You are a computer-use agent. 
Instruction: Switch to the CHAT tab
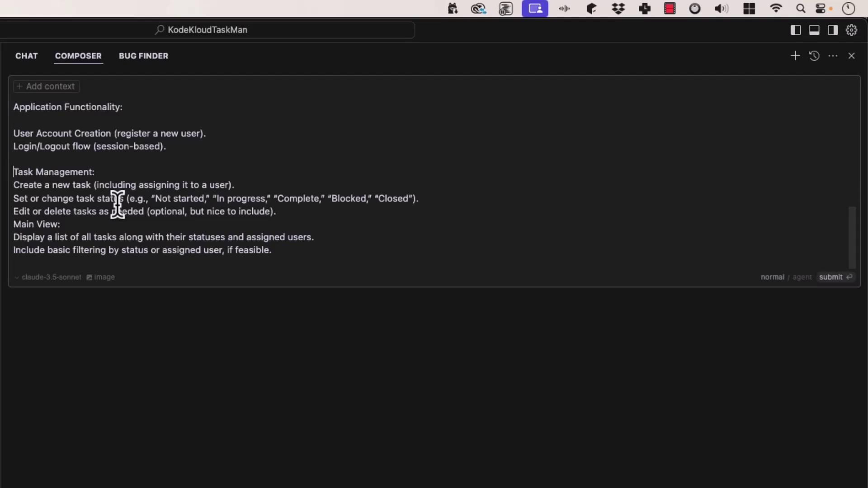tap(27, 56)
